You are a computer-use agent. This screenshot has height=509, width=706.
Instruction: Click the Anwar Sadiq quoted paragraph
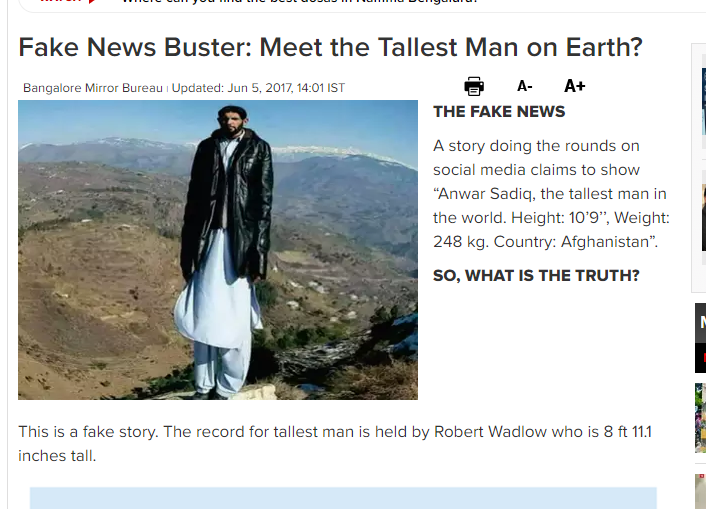click(x=551, y=194)
